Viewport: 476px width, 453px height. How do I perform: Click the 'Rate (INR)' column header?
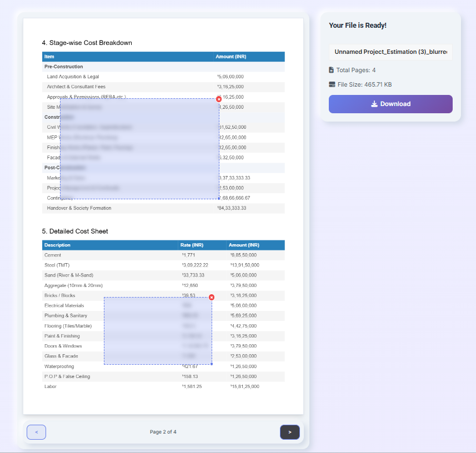pos(192,245)
